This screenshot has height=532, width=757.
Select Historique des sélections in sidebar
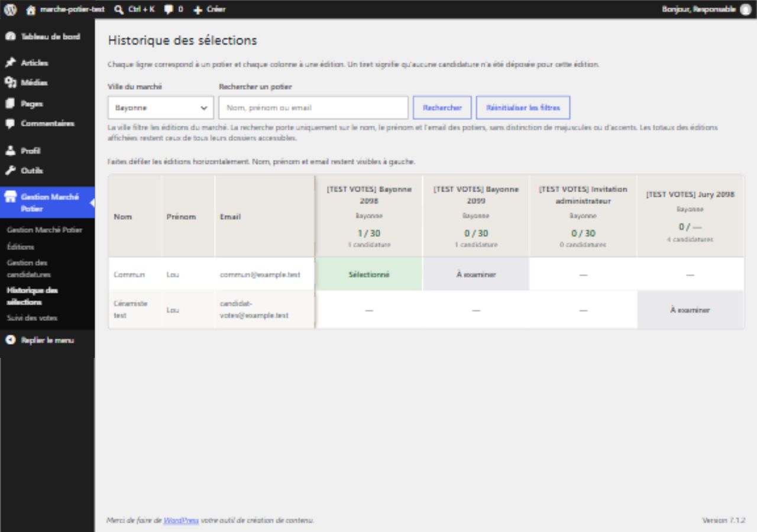pyautogui.click(x=33, y=296)
